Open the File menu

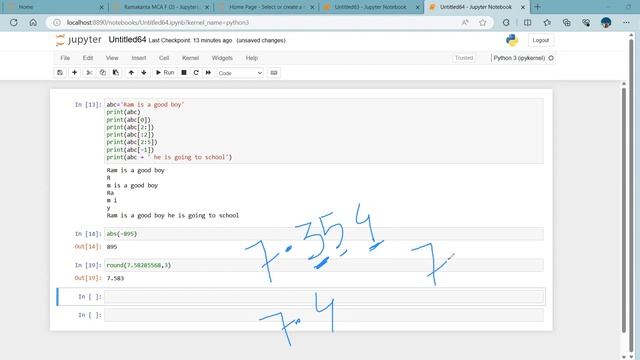[x=65, y=58]
